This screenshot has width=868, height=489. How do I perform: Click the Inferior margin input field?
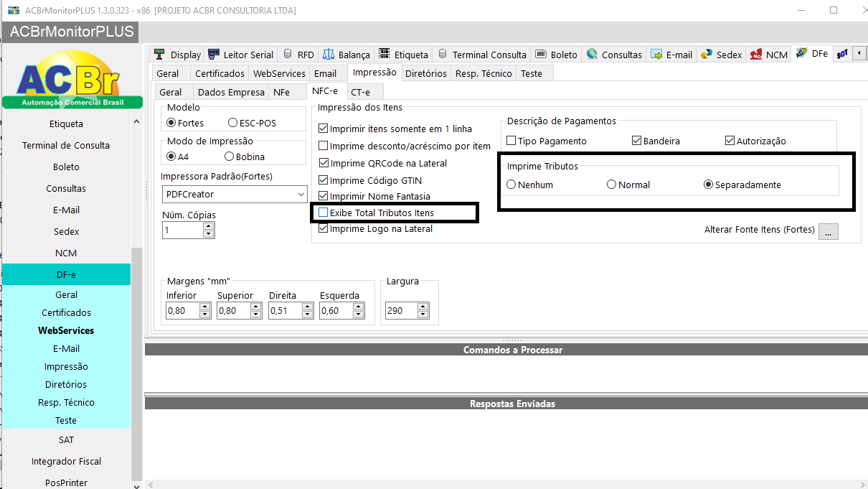coord(182,310)
